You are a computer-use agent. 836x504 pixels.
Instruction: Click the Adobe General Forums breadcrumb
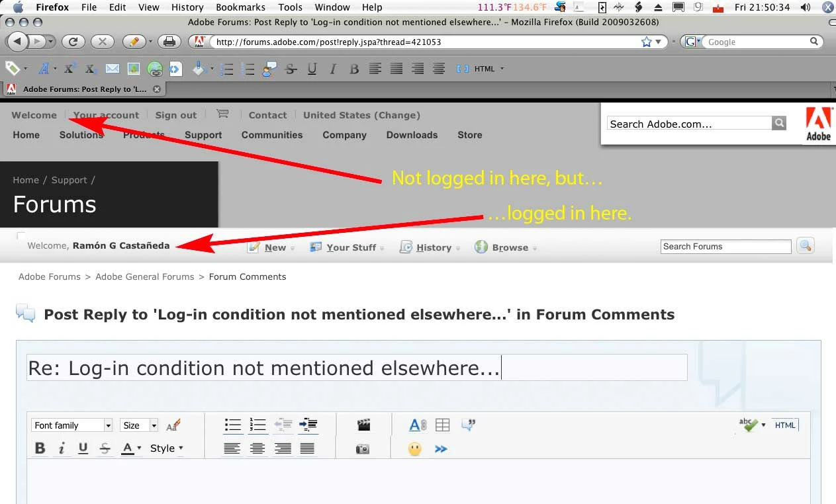[x=144, y=277]
